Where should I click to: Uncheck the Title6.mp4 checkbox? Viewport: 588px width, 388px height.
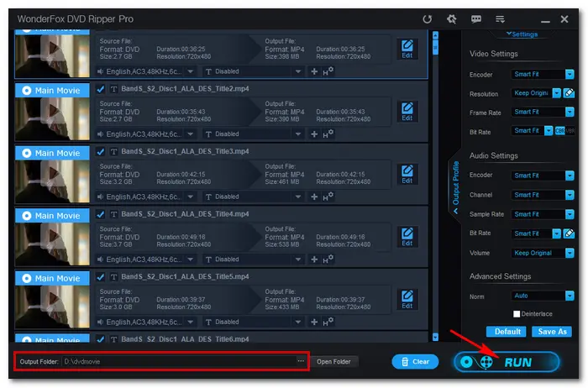tap(100, 339)
